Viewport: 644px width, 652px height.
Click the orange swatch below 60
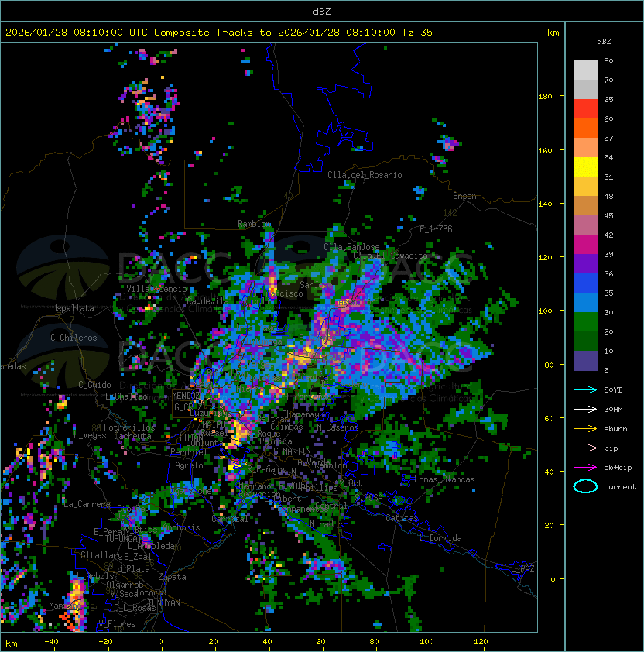tap(585, 128)
